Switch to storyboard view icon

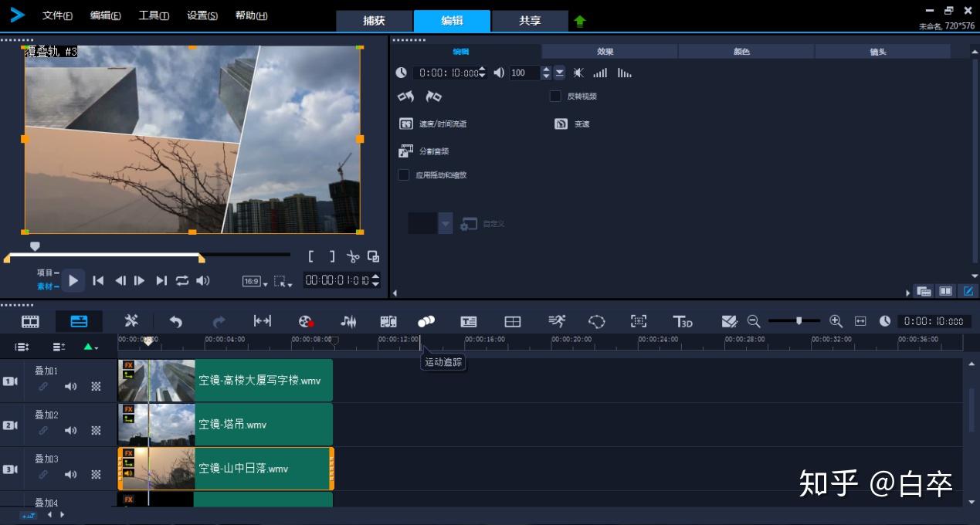pos(30,321)
